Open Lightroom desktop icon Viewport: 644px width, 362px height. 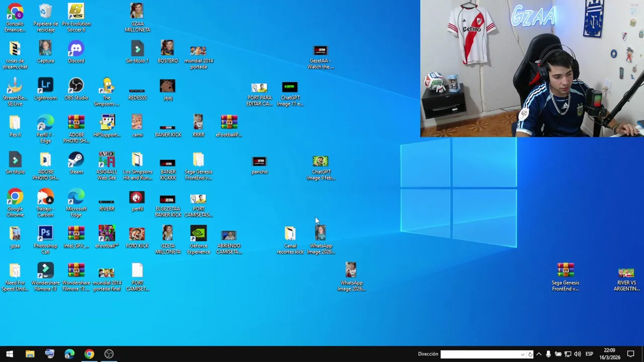click(x=45, y=89)
